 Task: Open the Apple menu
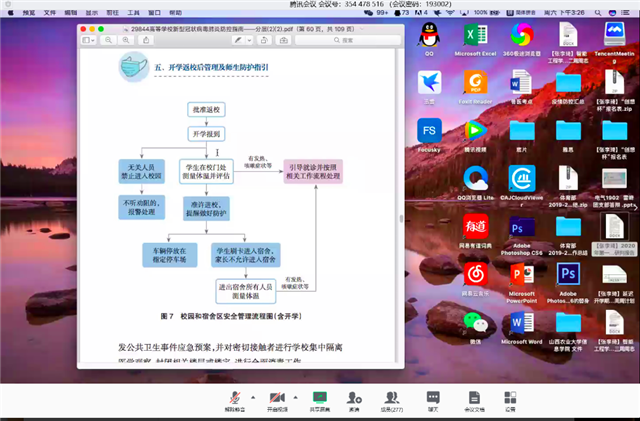click(x=11, y=13)
